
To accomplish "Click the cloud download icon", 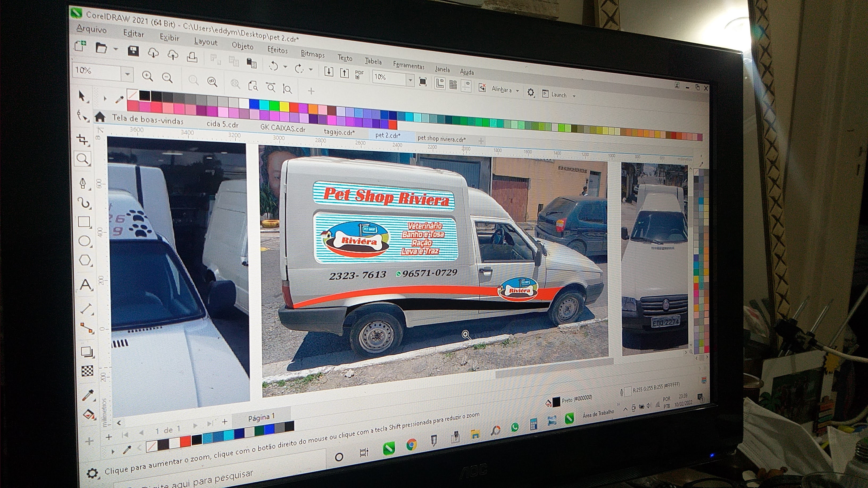I will (153, 53).
